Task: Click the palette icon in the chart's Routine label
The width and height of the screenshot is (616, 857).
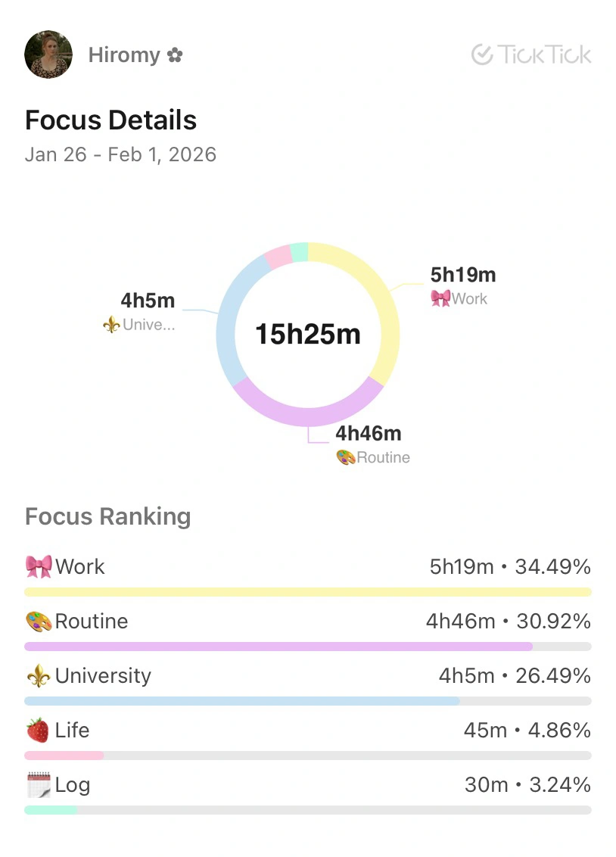Action: click(345, 457)
